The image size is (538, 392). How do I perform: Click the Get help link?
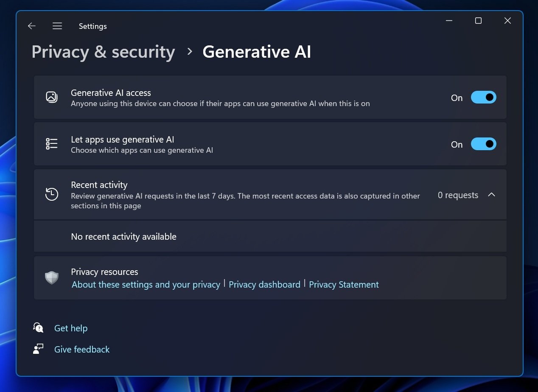click(x=71, y=328)
